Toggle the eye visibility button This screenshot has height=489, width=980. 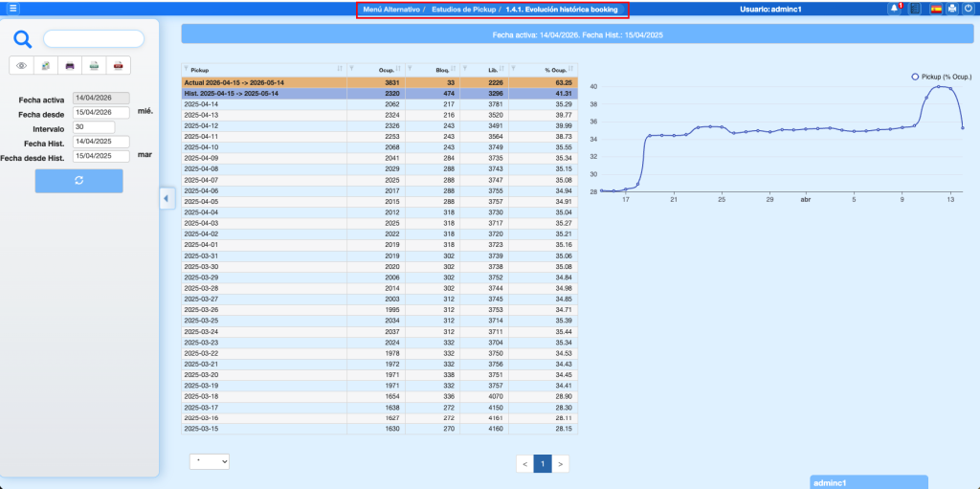point(21,65)
